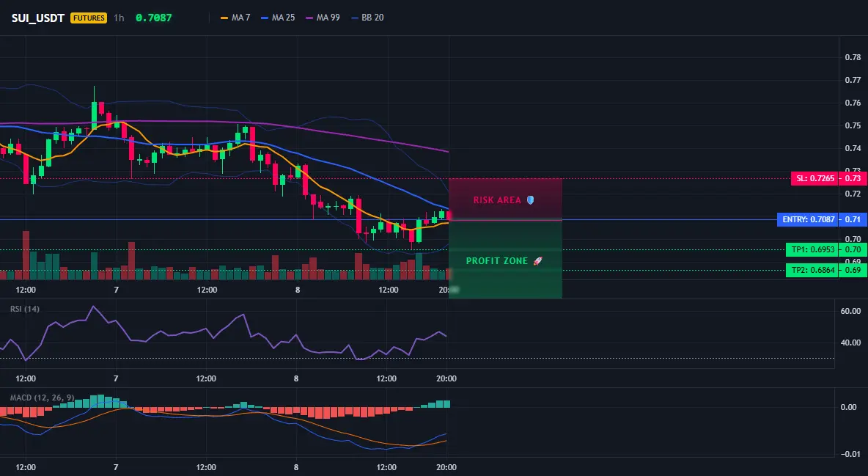Viewport: 868px width, 476px height.
Task: Click 0.78 on the price axis
Action: click(853, 57)
